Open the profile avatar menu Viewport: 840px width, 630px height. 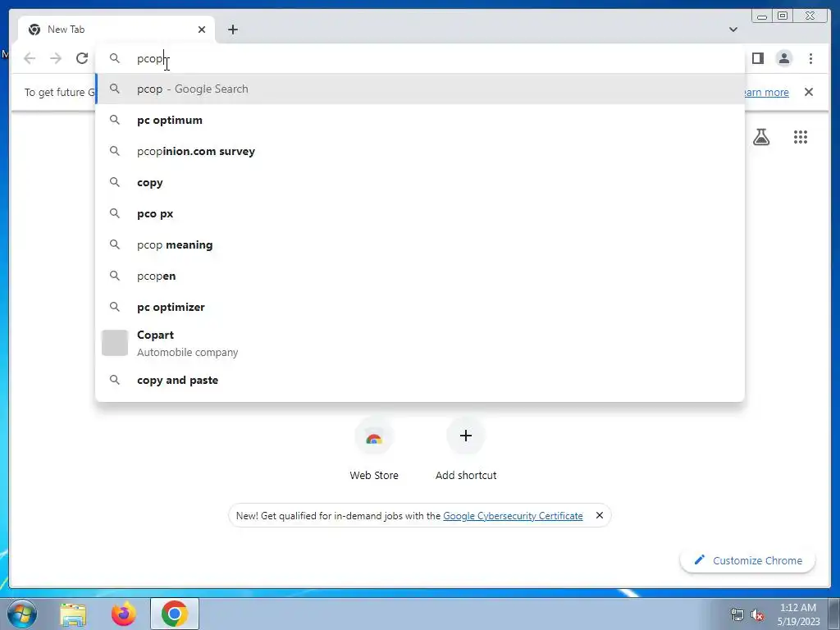click(783, 58)
